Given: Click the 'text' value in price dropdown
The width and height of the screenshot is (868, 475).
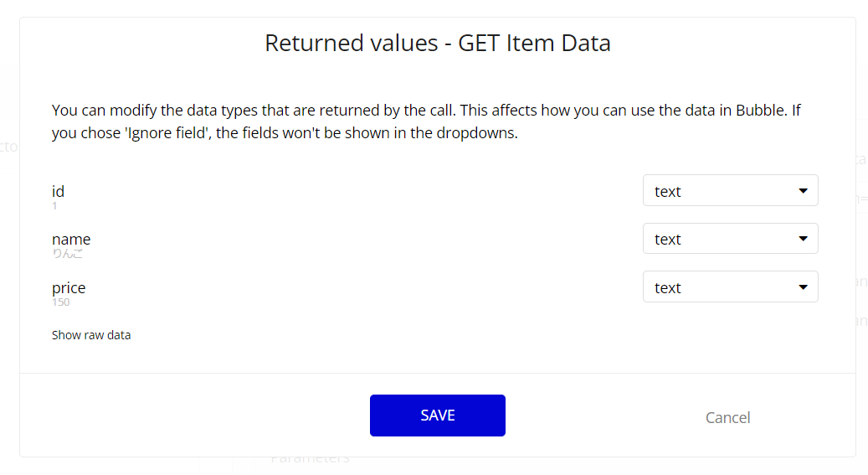Looking at the screenshot, I should point(668,287).
